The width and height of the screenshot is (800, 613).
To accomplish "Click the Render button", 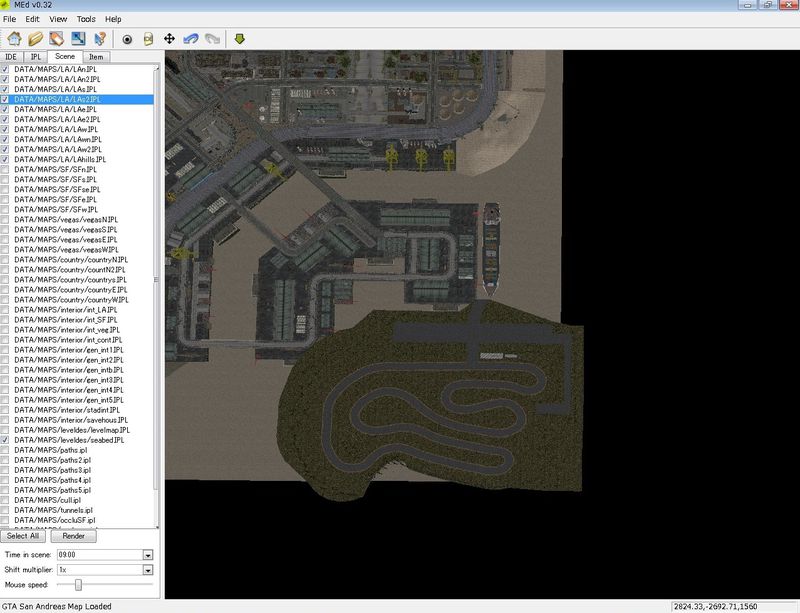I will (73, 536).
